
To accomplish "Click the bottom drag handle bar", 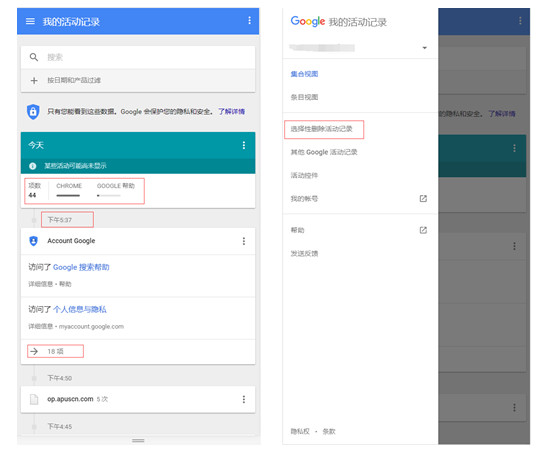I will [138, 441].
